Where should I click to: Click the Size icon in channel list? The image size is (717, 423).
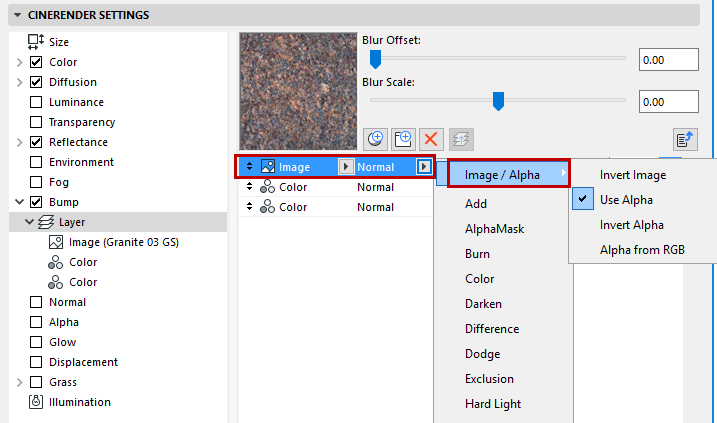(x=36, y=42)
